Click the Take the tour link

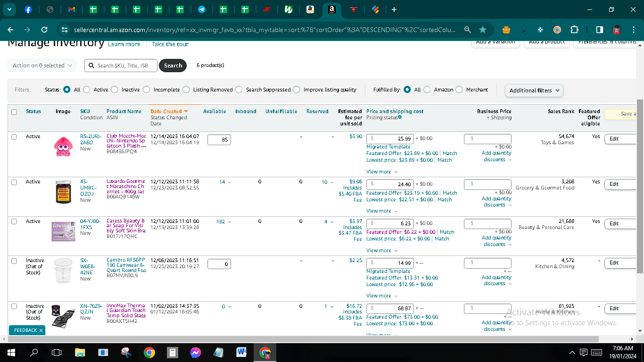pos(170,44)
